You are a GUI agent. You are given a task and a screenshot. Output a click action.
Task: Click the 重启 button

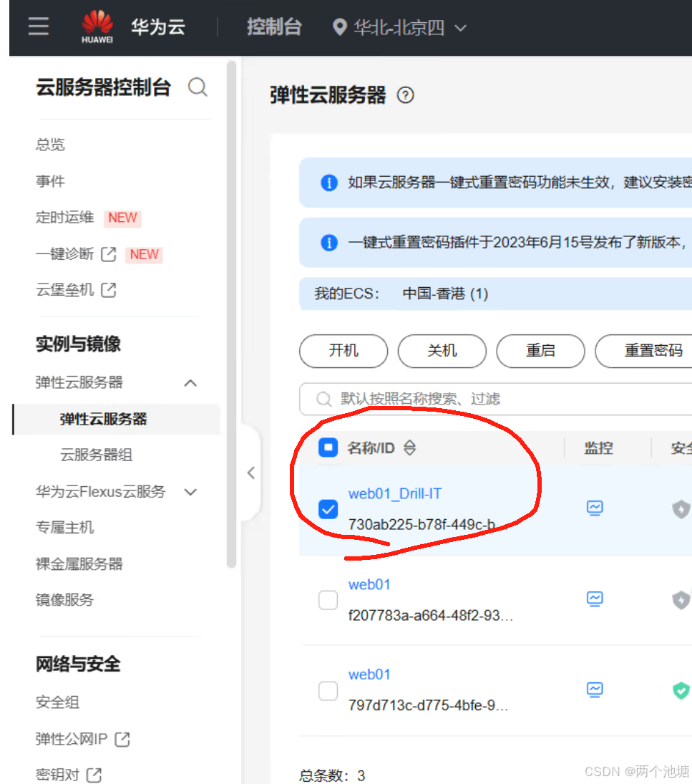tap(540, 351)
